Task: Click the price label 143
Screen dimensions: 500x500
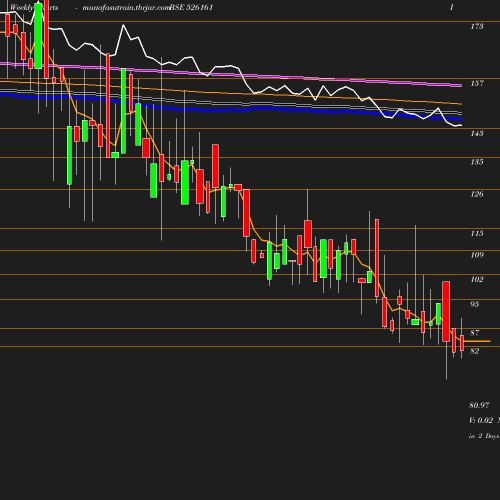Action: coord(477,133)
